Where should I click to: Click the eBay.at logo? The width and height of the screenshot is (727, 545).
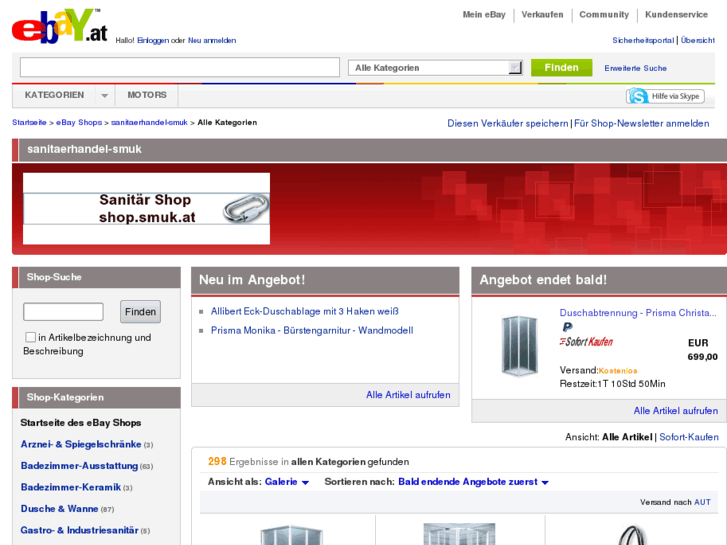coord(59,26)
